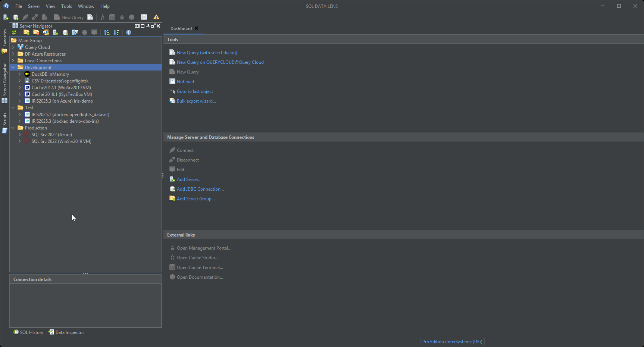Open the View menu
The width and height of the screenshot is (644, 347).
[x=50, y=6]
